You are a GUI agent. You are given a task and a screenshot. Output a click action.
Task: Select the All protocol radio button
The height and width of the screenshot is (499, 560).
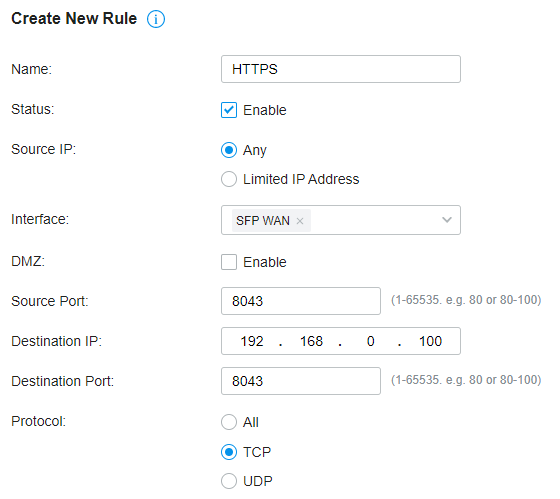point(229,422)
